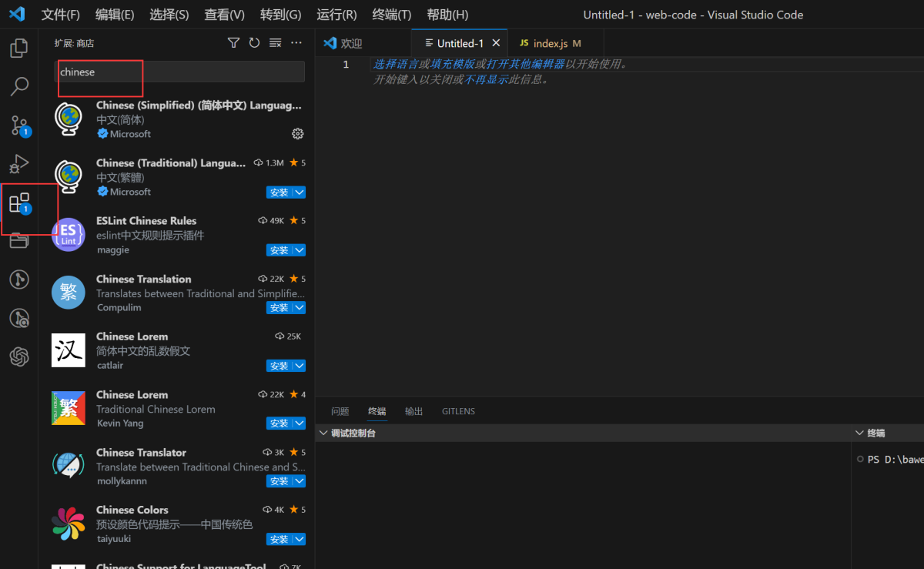Viewport: 924px width, 569px height.
Task: Open install dropdown for Chinese Translation
Action: point(300,308)
